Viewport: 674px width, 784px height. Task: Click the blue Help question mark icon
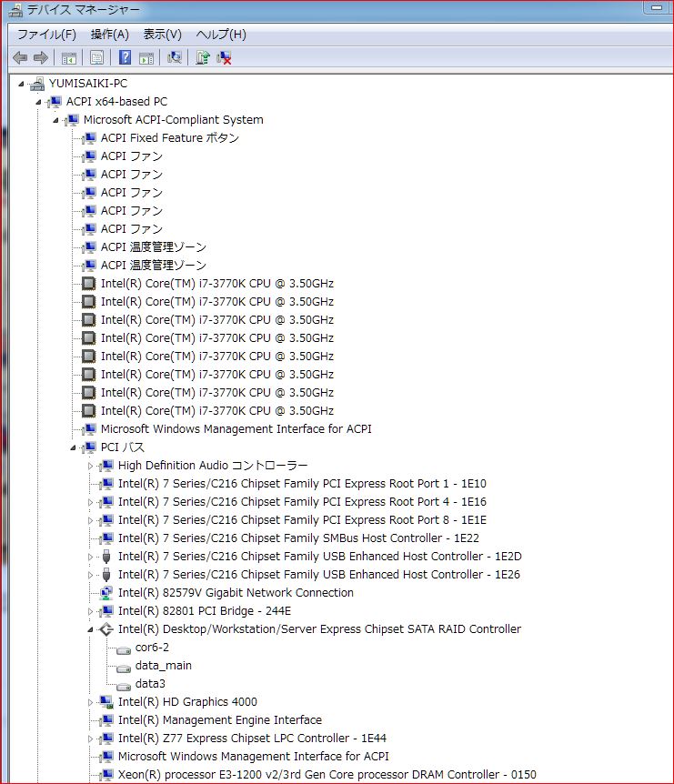tap(125, 57)
